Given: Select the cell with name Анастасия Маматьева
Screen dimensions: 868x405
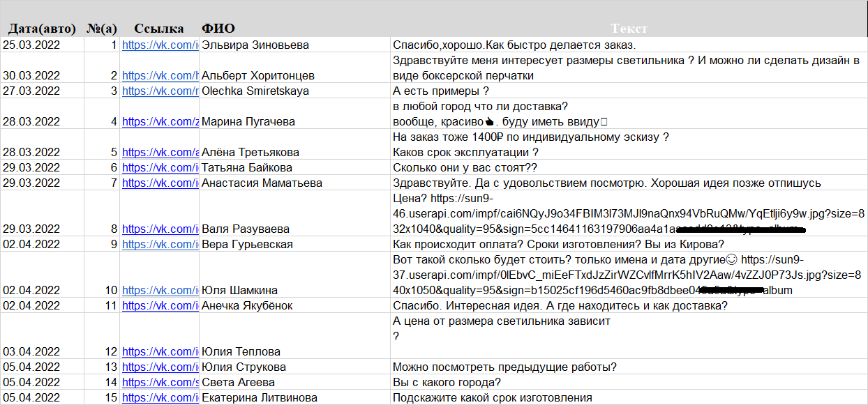Looking at the screenshot, I should pos(294,183).
